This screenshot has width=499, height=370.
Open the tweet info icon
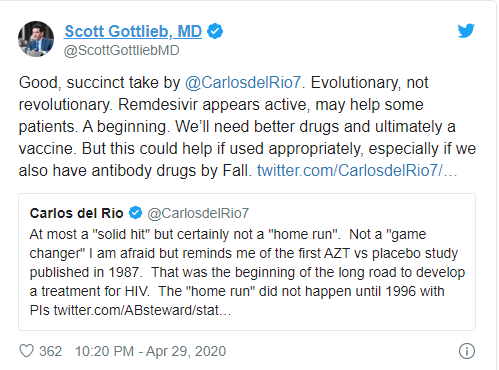(467, 351)
